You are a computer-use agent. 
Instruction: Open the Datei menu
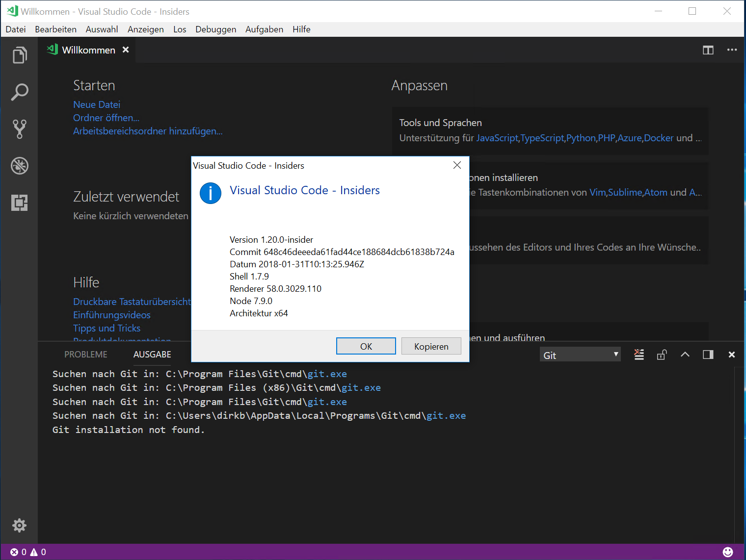[x=15, y=29]
